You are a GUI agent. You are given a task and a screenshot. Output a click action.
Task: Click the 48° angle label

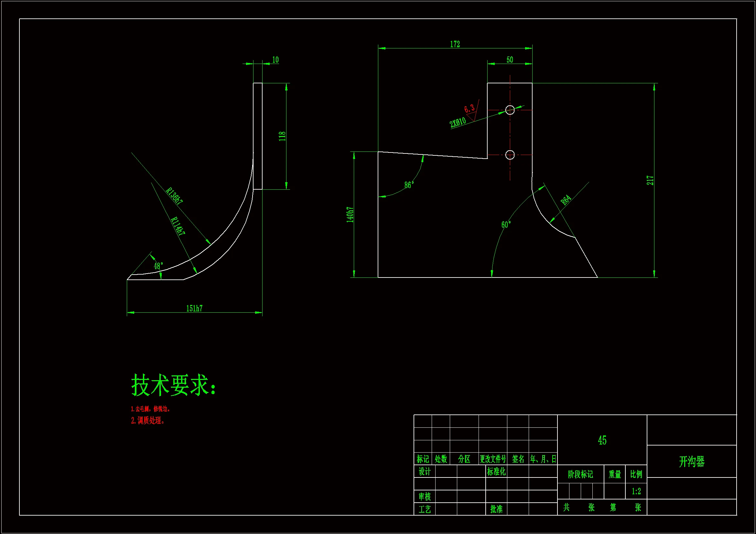pos(158,266)
